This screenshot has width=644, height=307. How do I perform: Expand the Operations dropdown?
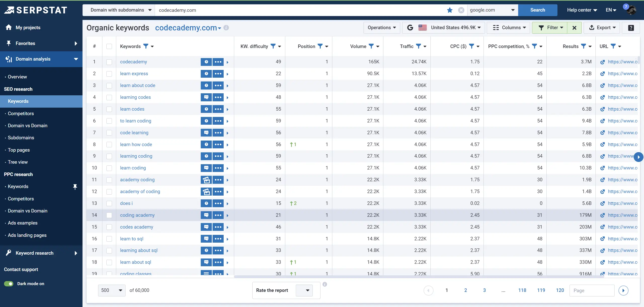381,28
